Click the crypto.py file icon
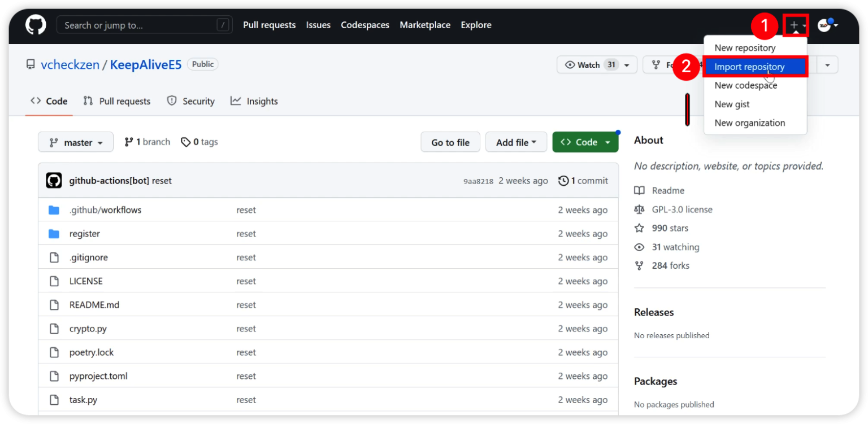 coord(54,329)
